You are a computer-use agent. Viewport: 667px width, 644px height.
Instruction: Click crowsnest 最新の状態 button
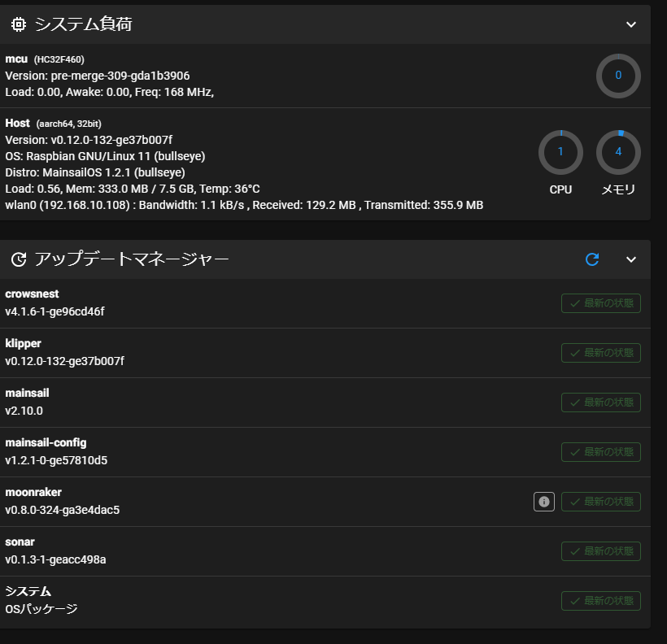coord(600,303)
